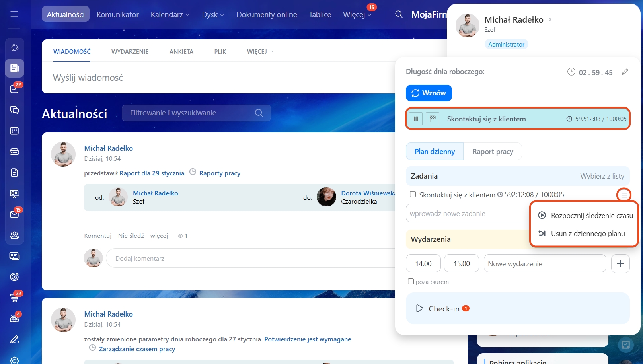Open the task options menu icon

click(624, 195)
